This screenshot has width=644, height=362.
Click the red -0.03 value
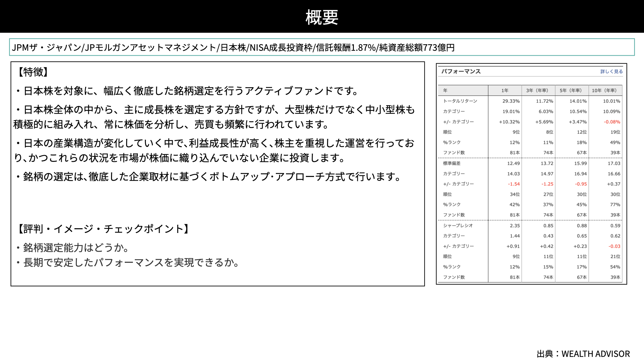tap(614, 246)
